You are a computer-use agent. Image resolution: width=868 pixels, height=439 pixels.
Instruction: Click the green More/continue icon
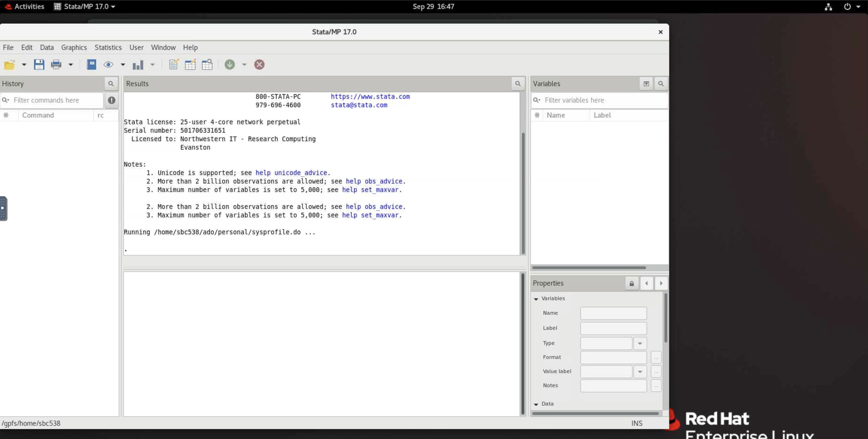(230, 64)
